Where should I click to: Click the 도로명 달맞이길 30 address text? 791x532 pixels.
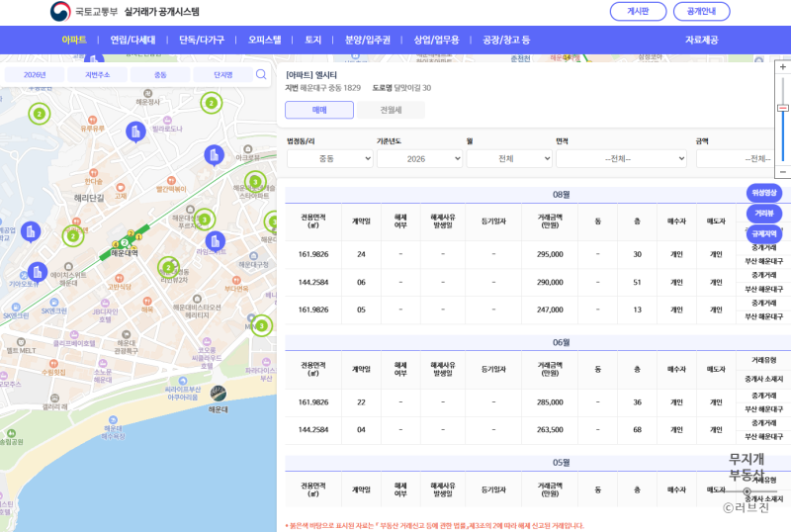point(401,88)
